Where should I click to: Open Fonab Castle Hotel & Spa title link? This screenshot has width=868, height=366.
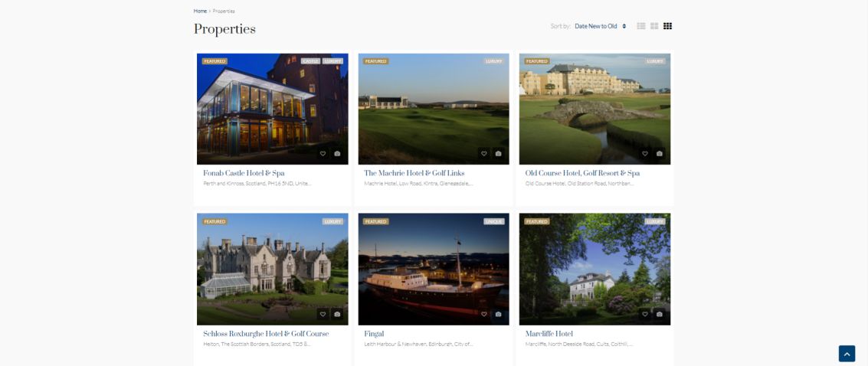tap(244, 173)
